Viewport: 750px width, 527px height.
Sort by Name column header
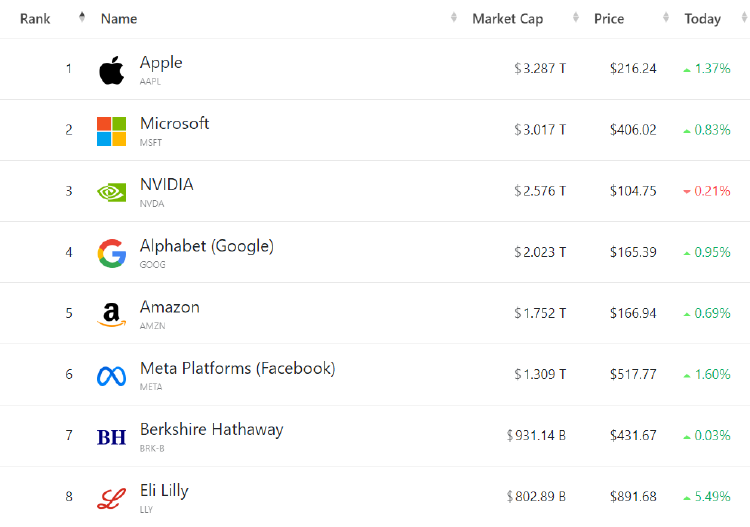pyautogui.click(x=119, y=19)
